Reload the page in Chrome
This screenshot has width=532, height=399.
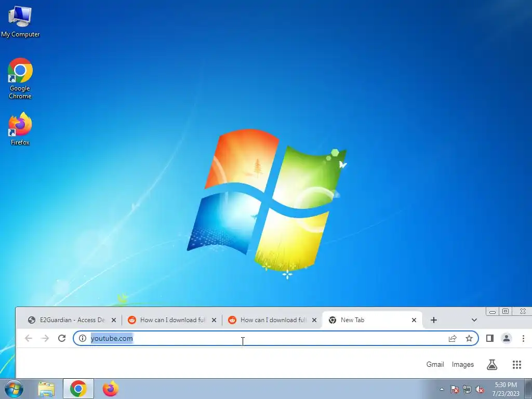62,338
